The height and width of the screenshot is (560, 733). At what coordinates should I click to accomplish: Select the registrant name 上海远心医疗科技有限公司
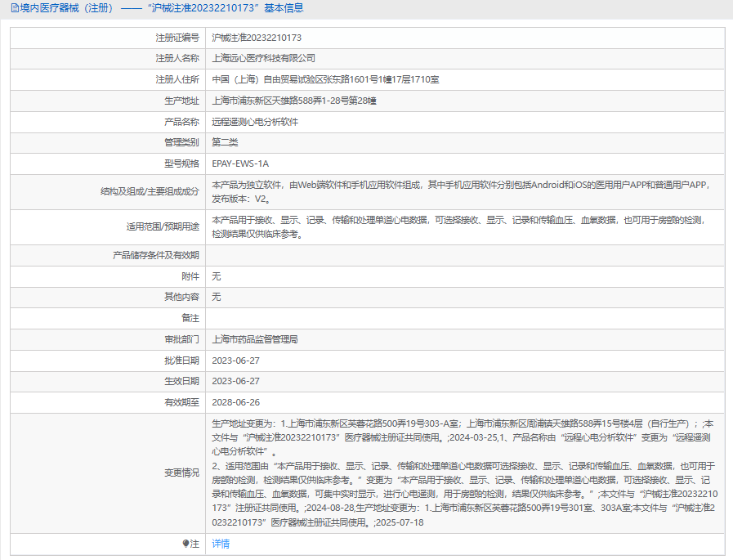click(263, 59)
